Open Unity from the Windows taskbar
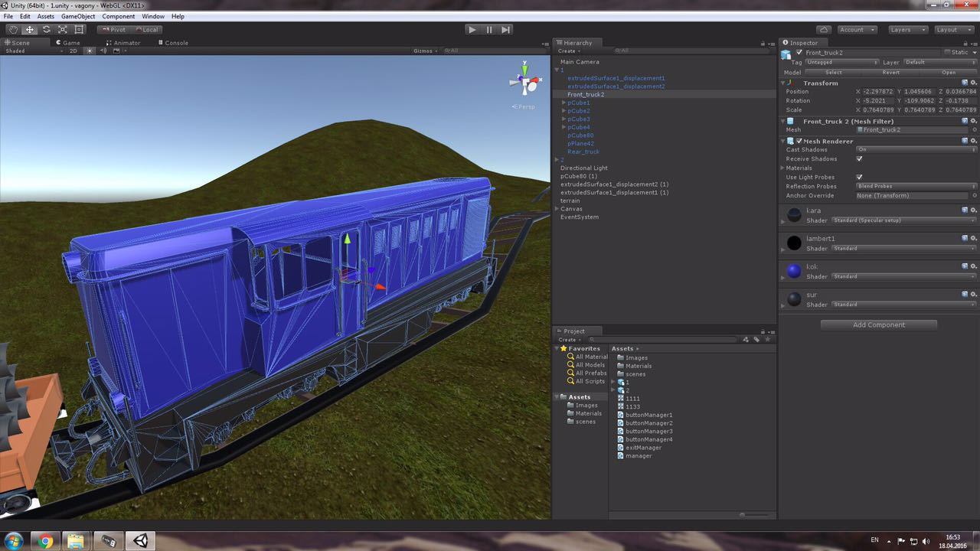The width and height of the screenshot is (980, 551). 142,541
